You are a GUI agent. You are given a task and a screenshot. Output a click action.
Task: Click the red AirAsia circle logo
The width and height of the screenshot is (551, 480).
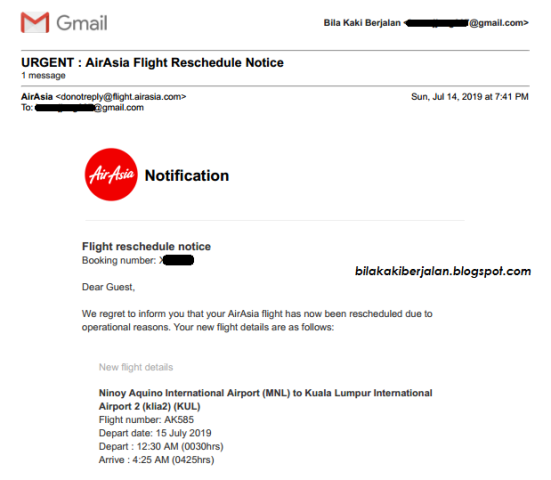tap(111, 175)
